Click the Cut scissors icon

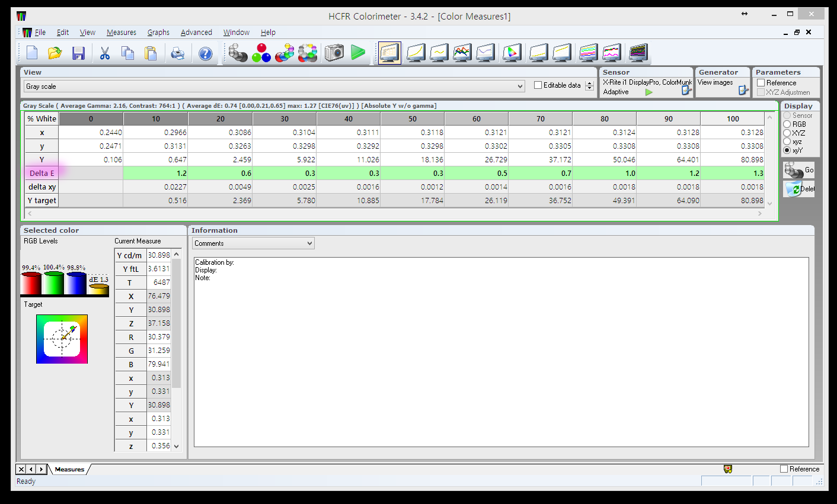click(105, 54)
